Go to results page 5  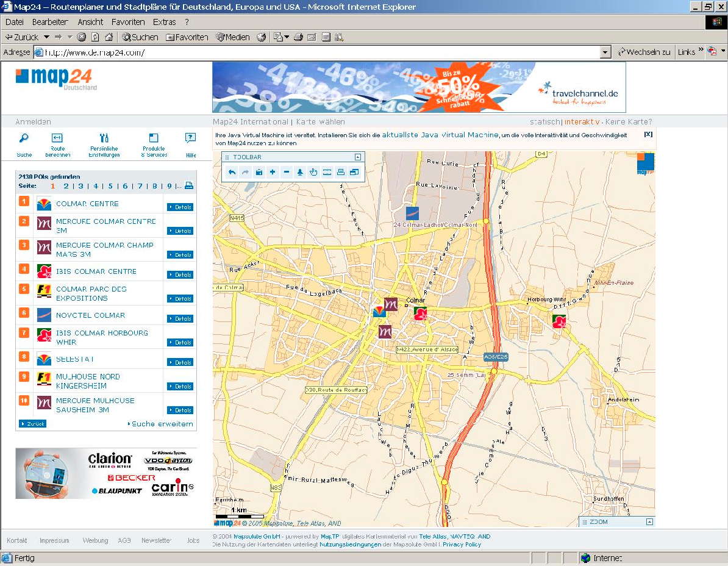(x=110, y=186)
